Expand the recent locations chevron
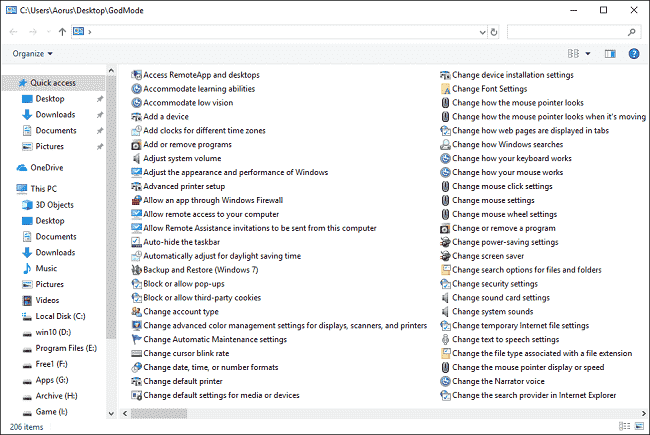Screen dimensions: 650x435 click(48, 32)
